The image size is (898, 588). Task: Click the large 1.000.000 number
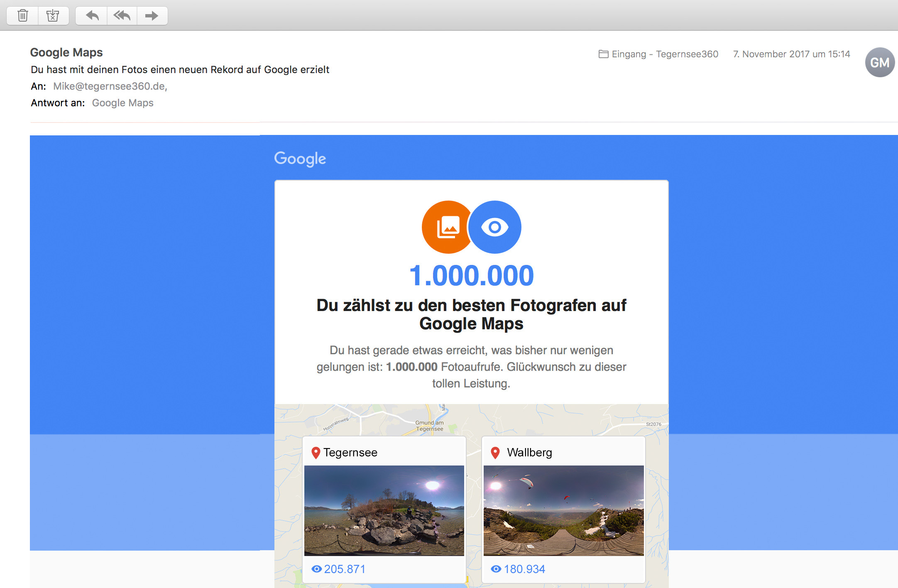pos(471,276)
